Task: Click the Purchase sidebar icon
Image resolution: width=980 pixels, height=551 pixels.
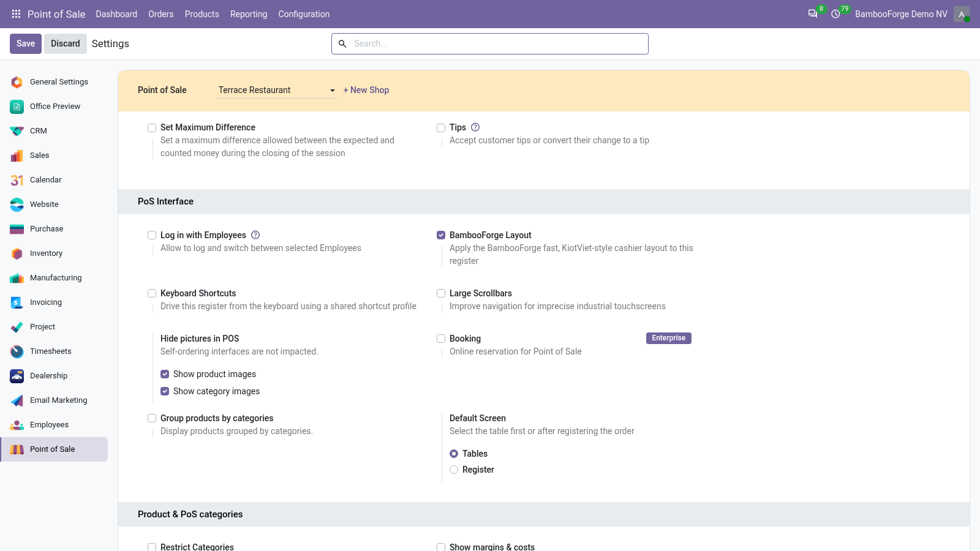Action: click(17, 229)
